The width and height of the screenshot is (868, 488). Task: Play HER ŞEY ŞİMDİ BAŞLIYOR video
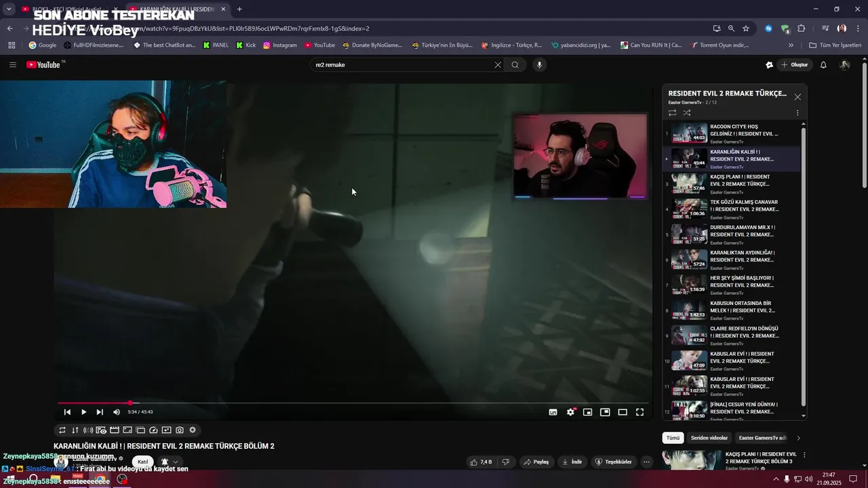(732, 285)
